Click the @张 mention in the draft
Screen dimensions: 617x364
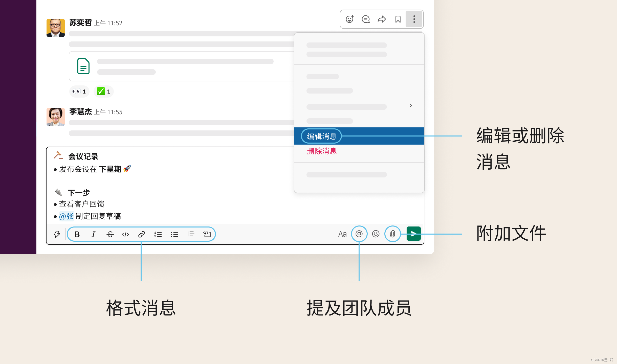[x=66, y=216]
